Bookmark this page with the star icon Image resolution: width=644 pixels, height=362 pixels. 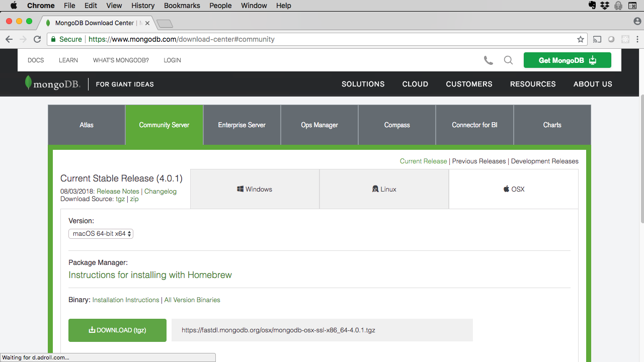pyautogui.click(x=581, y=39)
